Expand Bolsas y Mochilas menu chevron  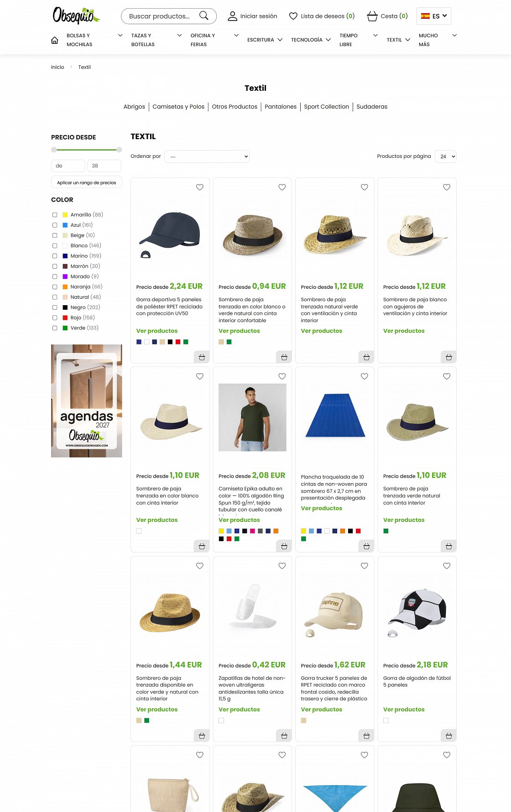(120, 36)
